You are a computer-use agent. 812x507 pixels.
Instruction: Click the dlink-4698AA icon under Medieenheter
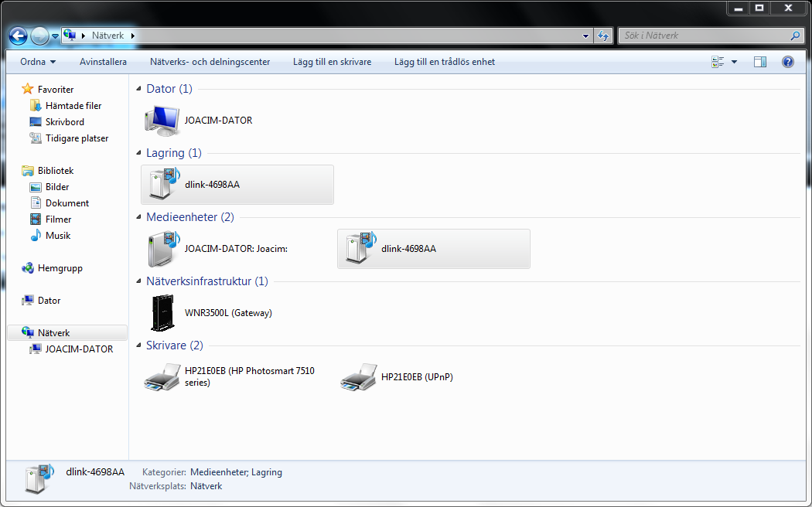pyautogui.click(x=360, y=248)
